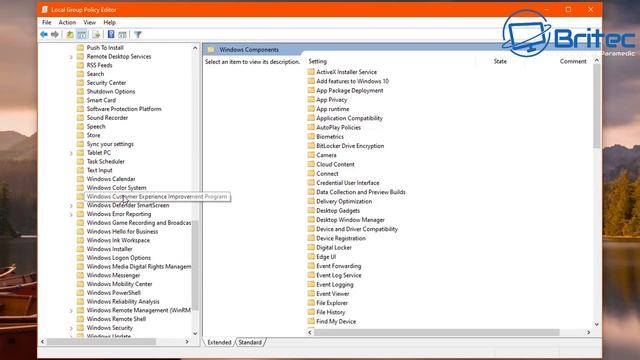Sort by the State column header
The image size is (640, 360).
tap(500, 61)
